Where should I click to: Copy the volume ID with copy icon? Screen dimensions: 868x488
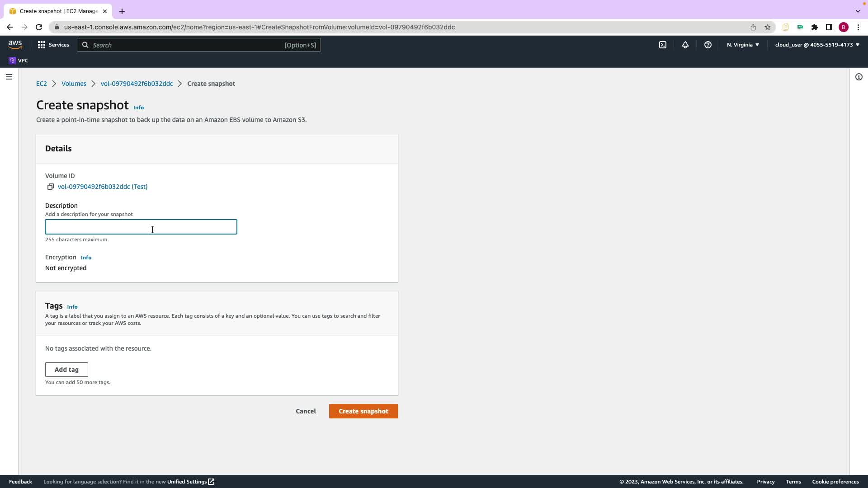51,187
